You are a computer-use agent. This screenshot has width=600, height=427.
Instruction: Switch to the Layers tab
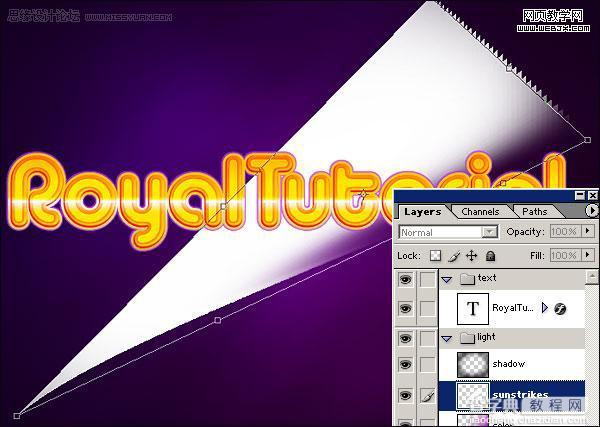point(422,212)
